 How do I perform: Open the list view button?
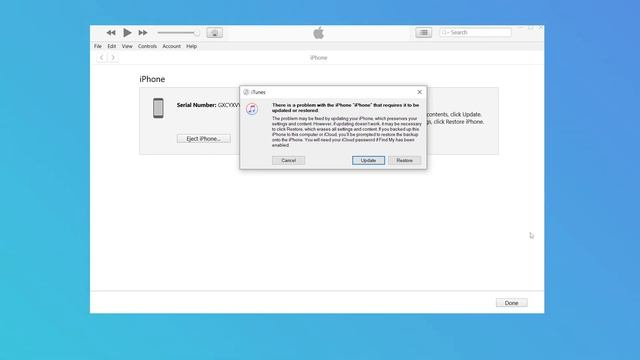[424, 32]
